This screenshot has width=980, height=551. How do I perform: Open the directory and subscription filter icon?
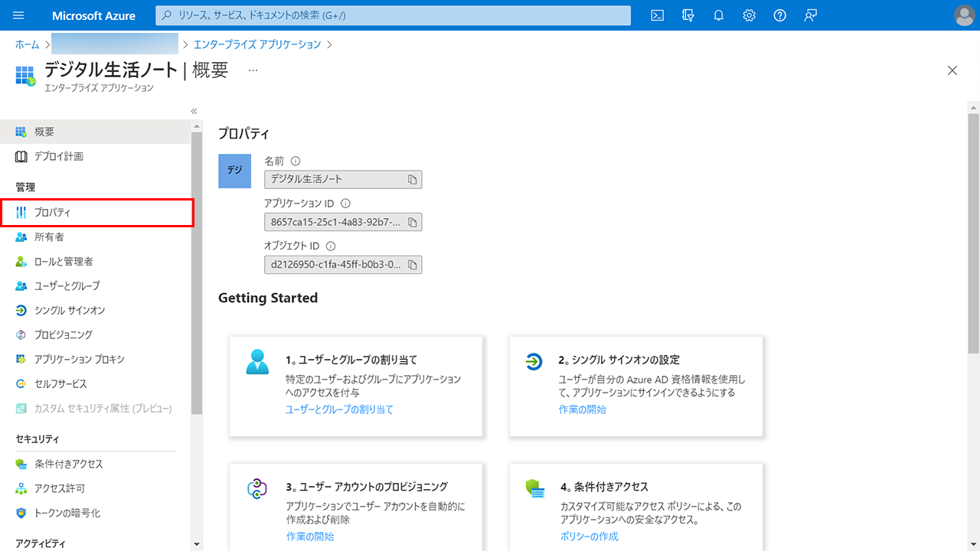pos(688,15)
